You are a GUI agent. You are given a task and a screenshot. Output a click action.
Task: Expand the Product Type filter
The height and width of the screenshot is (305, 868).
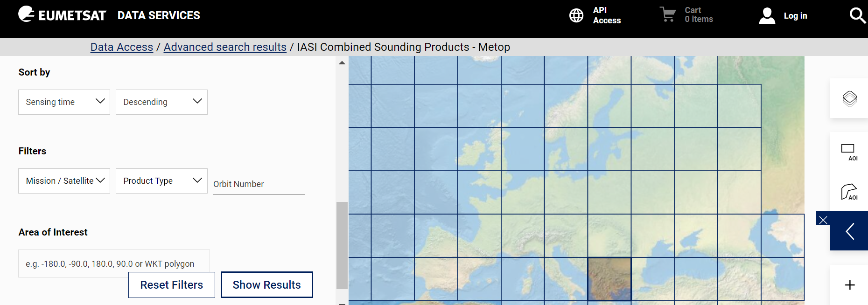pos(161,181)
